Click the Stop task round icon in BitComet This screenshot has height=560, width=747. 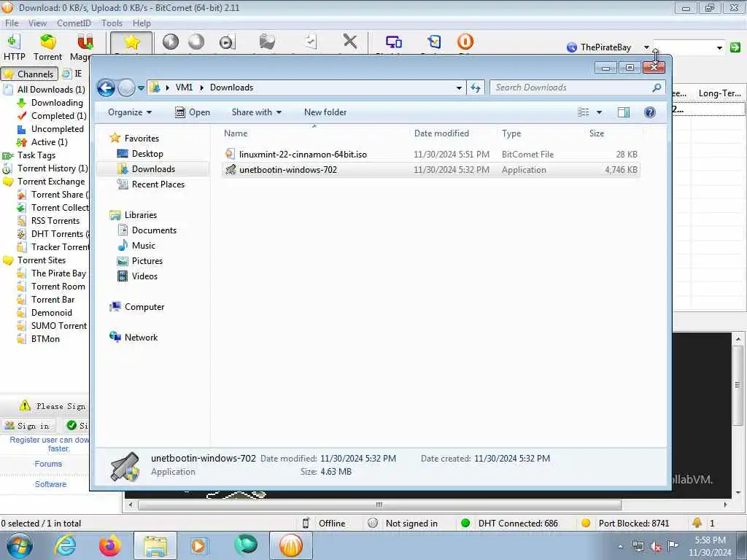pyautogui.click(x=196, y=42)
